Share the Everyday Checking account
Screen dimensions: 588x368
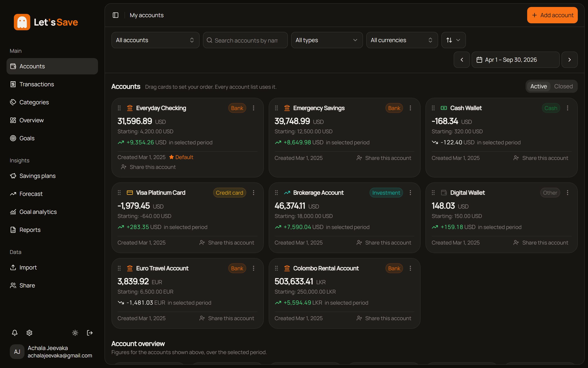[148, 167]
